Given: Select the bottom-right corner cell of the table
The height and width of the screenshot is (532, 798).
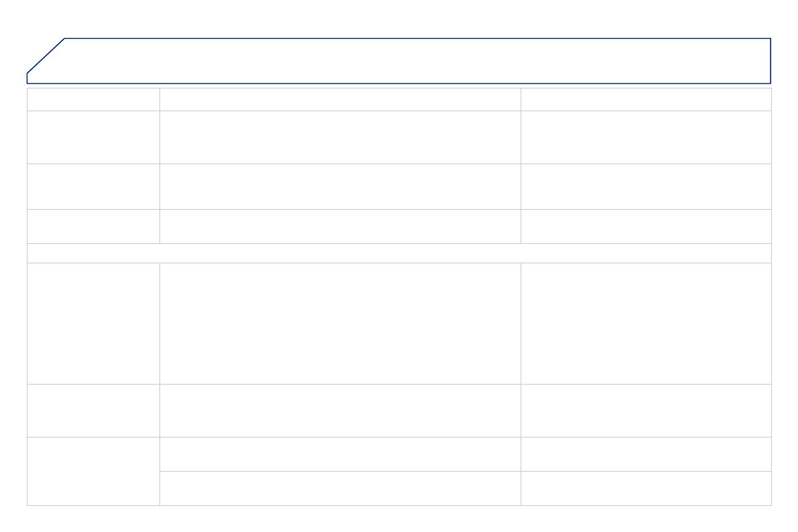Looking at the screenshot, I should [x=646, y=488].
